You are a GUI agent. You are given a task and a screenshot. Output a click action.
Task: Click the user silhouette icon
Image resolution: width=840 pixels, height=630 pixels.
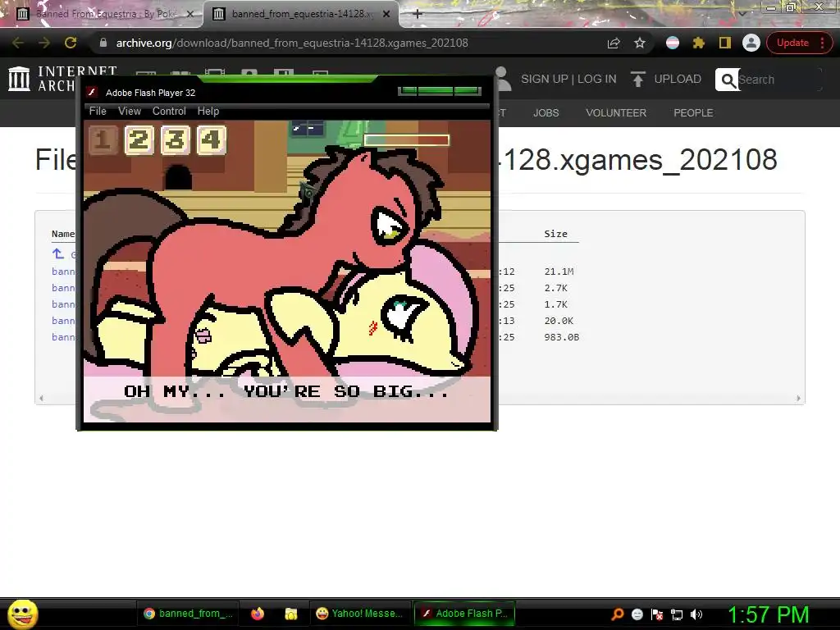coord(504,79)
